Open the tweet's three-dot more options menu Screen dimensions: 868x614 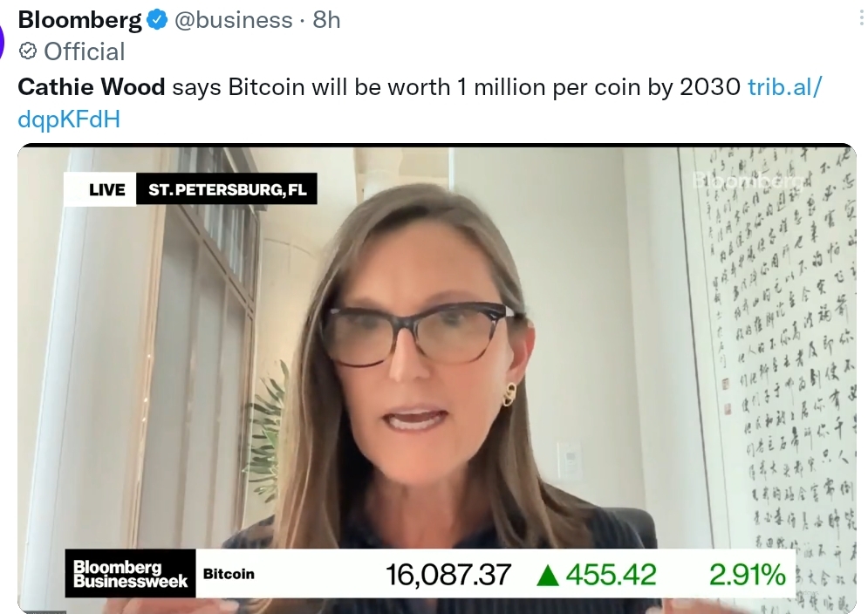click(861, 19)
